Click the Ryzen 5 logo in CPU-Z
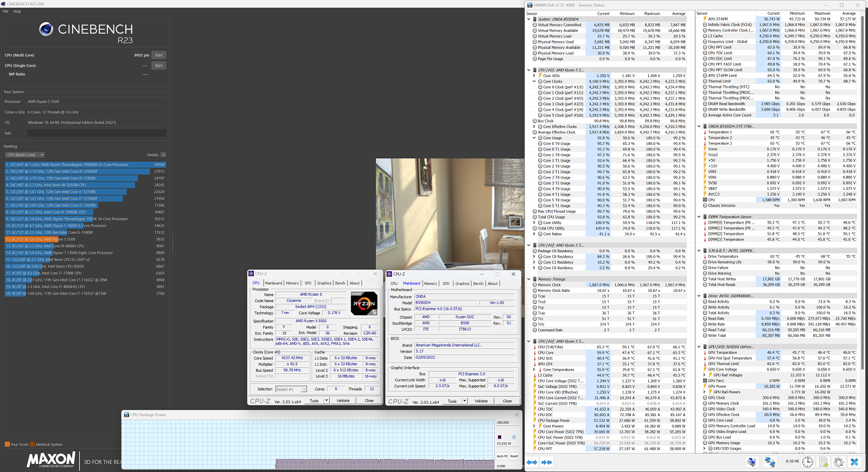 coord(364,303)
